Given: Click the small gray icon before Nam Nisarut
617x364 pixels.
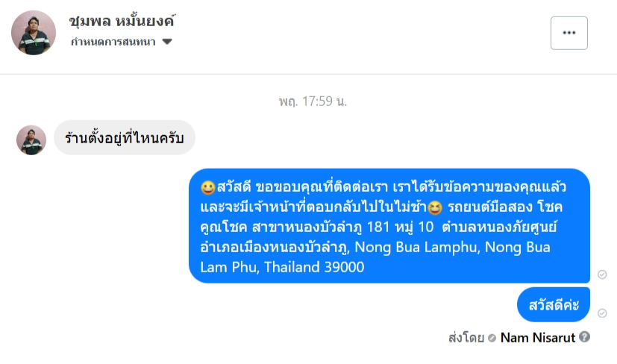Looking at the screenshot, I should click(x=492, y=338).
